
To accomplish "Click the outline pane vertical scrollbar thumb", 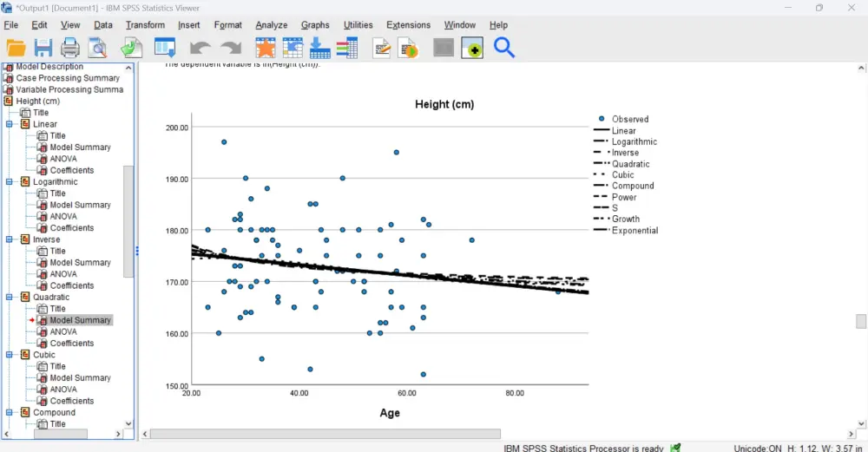I will point(128,221).
